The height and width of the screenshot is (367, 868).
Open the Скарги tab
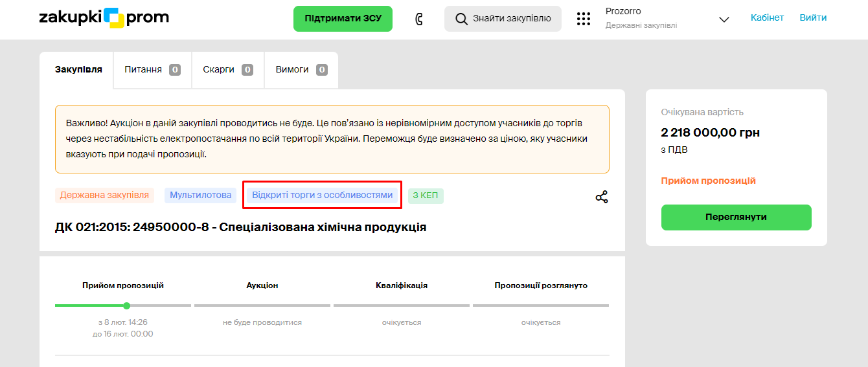tap(227, 69)
